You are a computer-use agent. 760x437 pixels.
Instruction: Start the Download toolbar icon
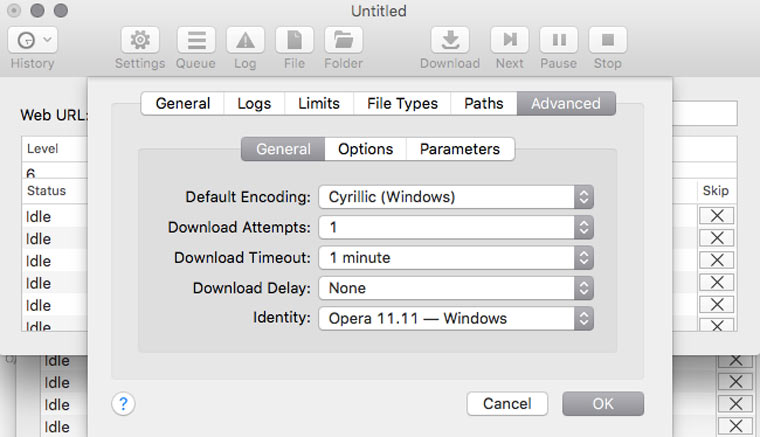pyautogui.click(x=450, y=40)
